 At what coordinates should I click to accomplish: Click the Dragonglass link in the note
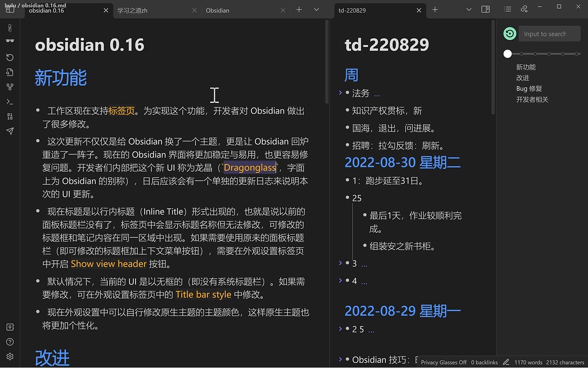point(249,167)
